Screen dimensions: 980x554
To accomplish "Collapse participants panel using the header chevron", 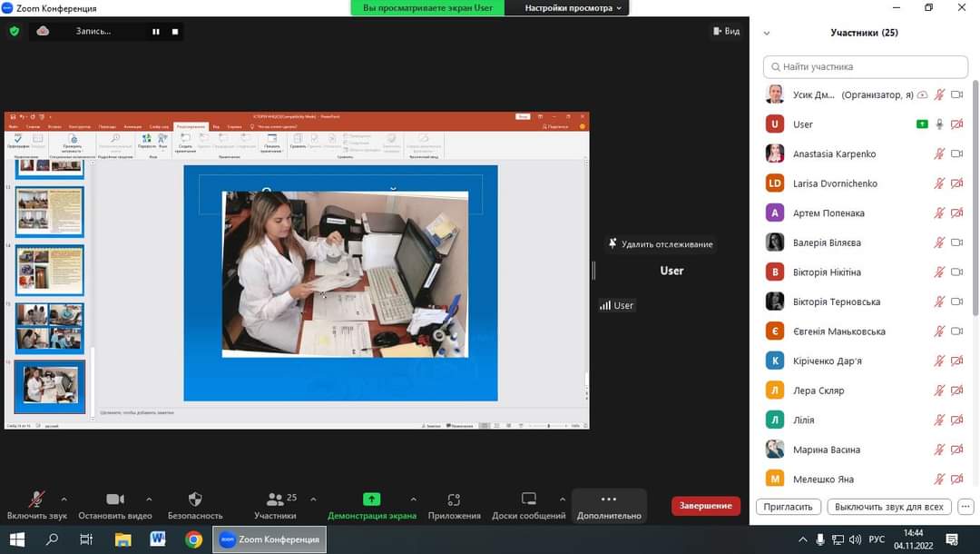I will tap(767, 33).
